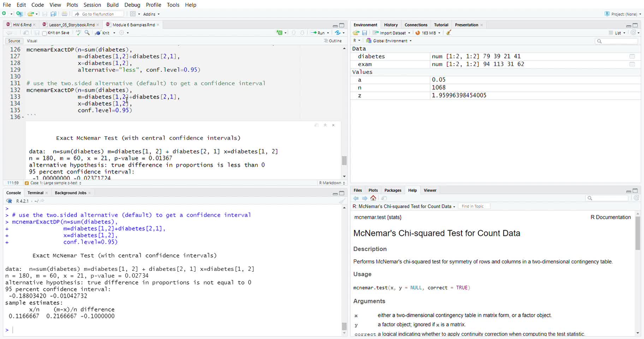Enable Knit on Save checkbox
Image resolution: width=644 pixels, height=339 pixels.
click(x=44, y=33)
